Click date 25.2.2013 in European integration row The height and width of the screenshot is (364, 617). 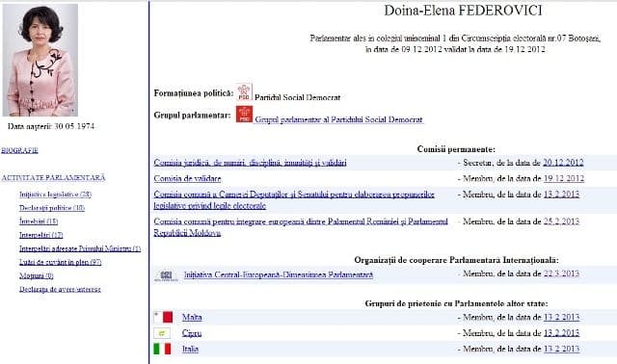[561, 221]
